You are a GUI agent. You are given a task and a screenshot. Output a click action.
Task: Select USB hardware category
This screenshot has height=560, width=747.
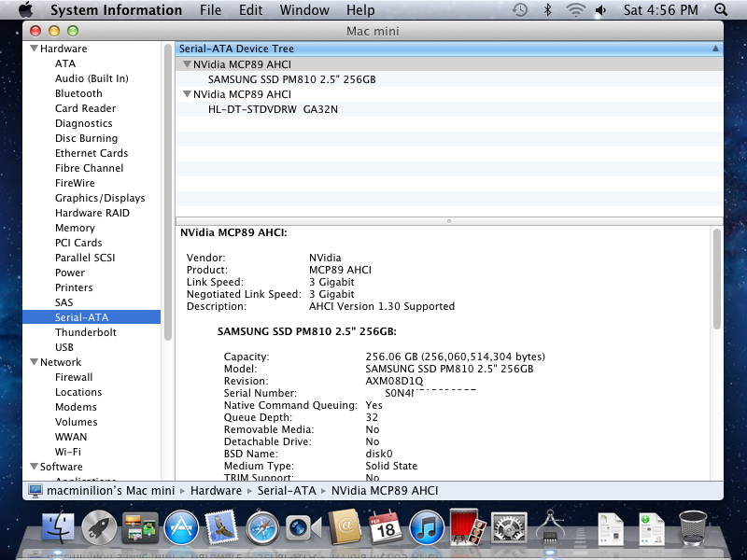(x=64, y=347)
